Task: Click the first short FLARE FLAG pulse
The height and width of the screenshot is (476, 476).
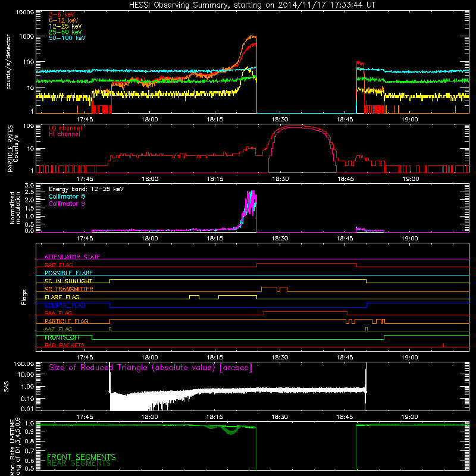Action: pos(195,296)
